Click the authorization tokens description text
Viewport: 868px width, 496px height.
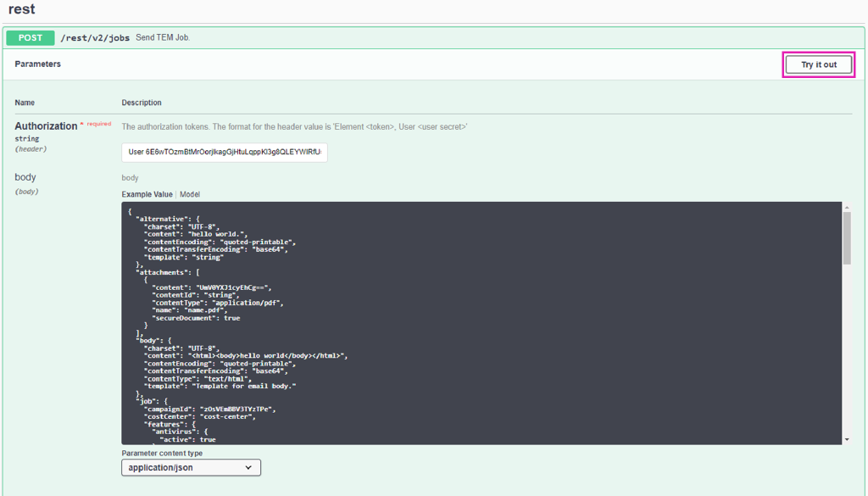tap(294, 126)
